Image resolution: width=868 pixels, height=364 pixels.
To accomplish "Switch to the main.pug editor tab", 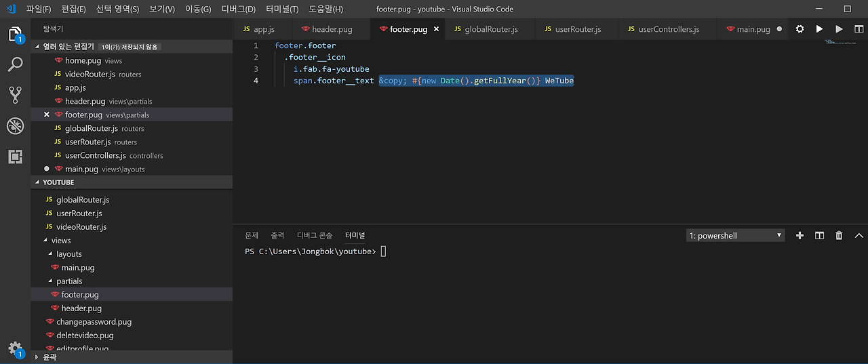I will tap(753, 29).
